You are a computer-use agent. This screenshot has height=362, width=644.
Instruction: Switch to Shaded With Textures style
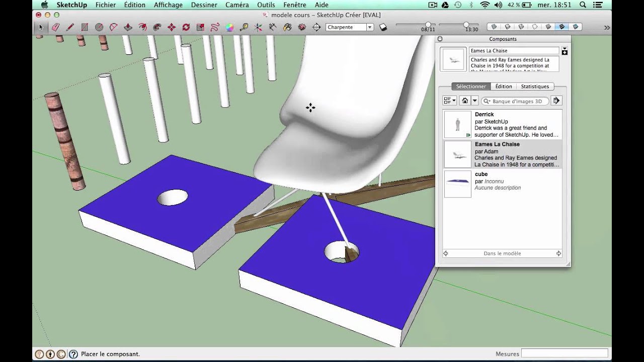(x=562, y=27)
